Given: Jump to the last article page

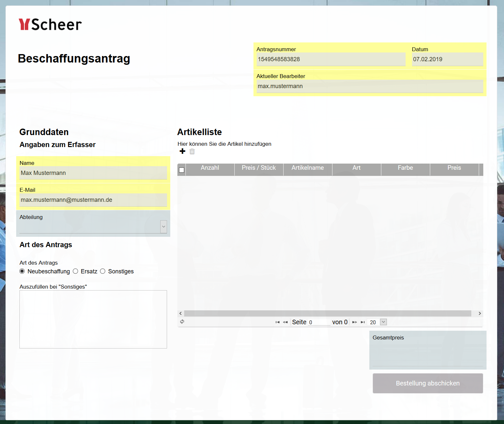Looking at the screenshot, I should point(363,322).
